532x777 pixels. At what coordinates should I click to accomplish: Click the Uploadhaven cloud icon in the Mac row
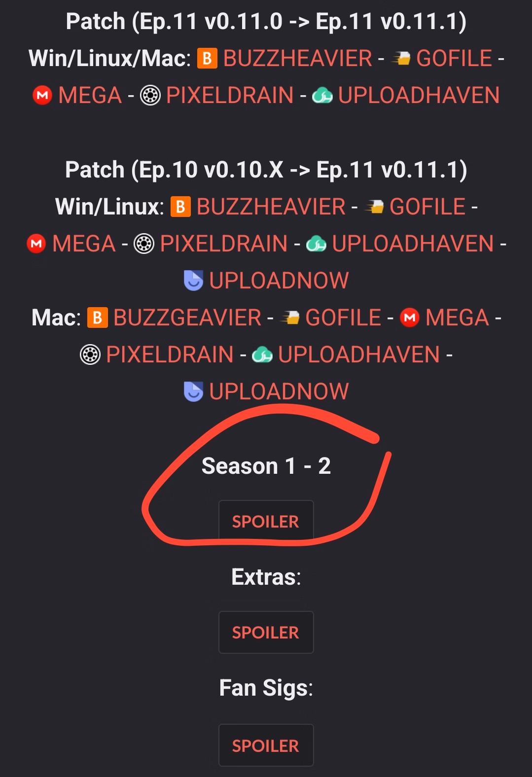262,354
